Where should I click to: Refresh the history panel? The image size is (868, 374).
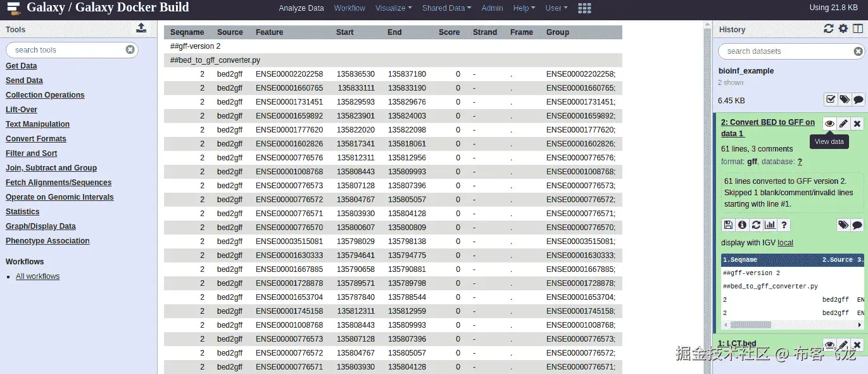tap(828, 29)
